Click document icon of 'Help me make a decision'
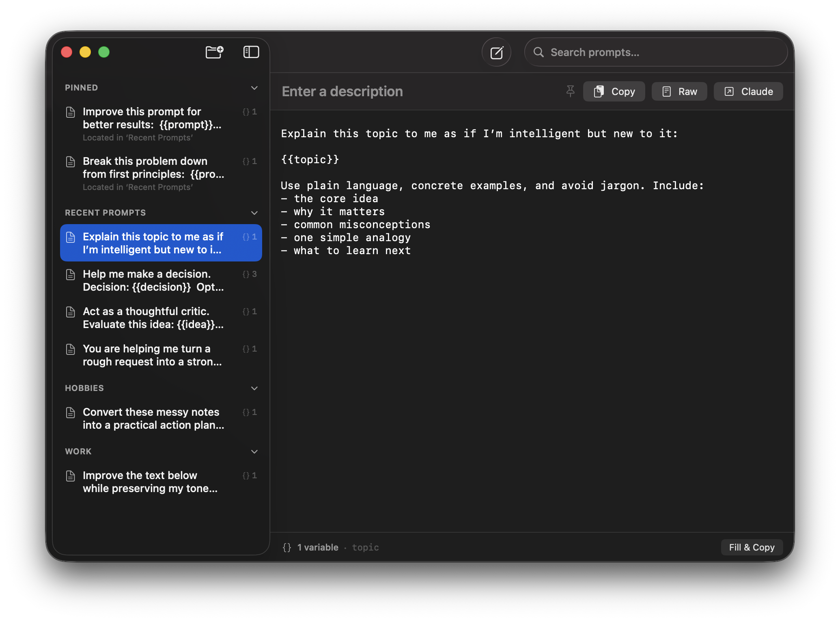Screen dimensions: 840x622 point(71,274)
